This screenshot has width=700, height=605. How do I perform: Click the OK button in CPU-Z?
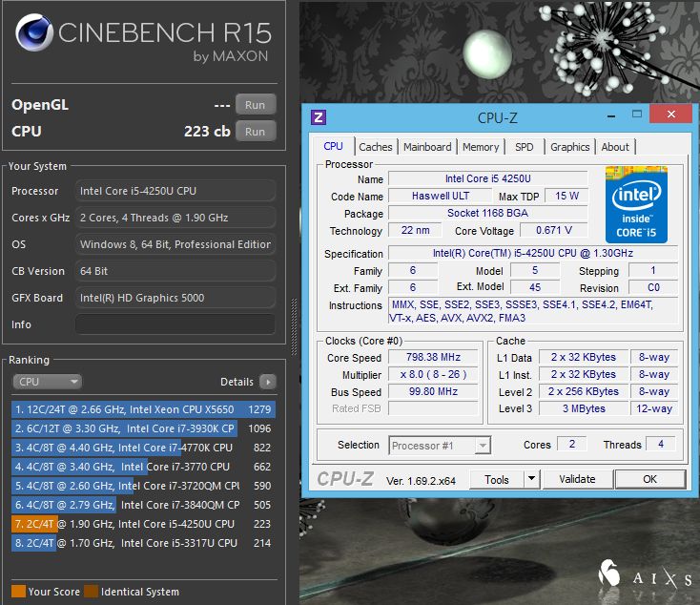tap(649, 479)
